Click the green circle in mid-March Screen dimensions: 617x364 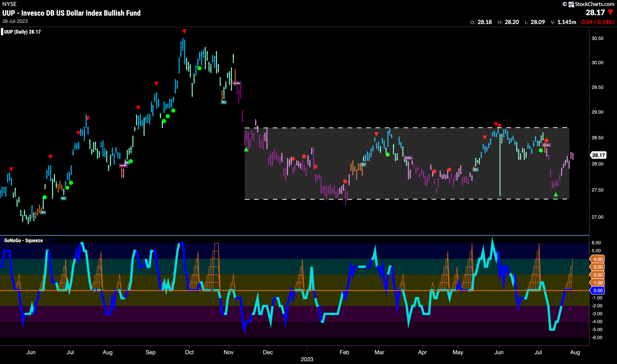[x=387, y=154]
